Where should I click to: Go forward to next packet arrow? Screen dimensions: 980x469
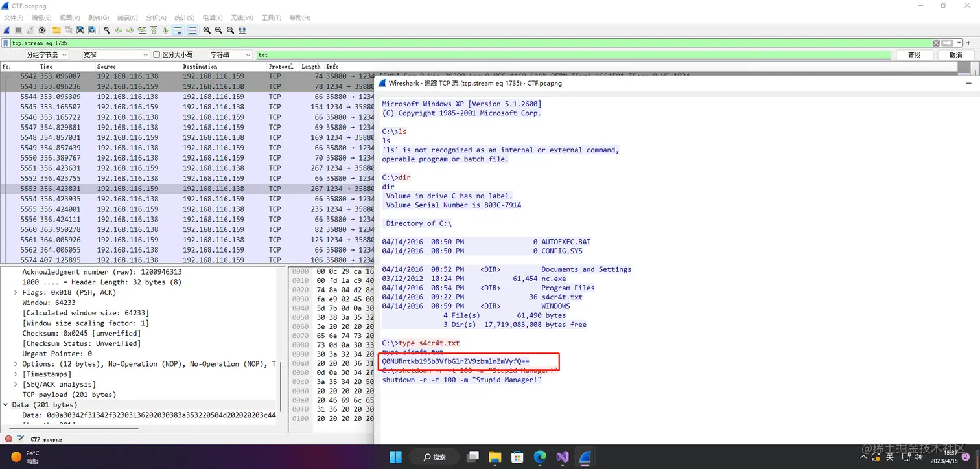(x=130, y=30)
